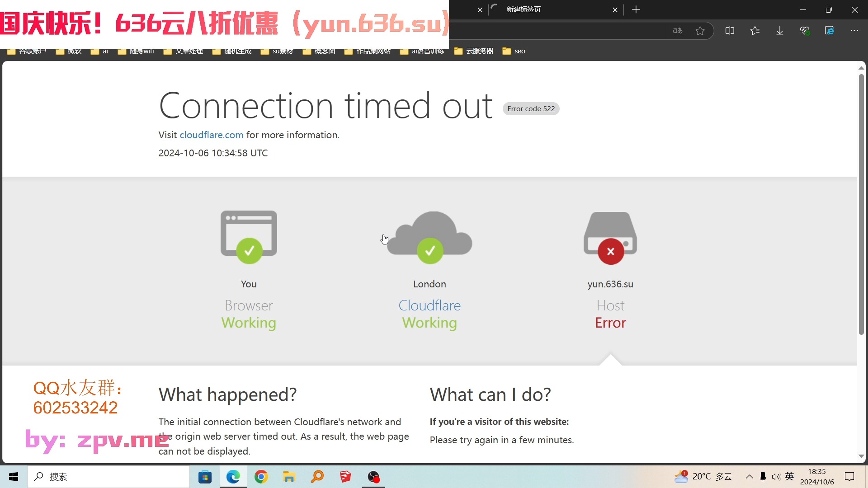Close the 新建标签页 tab
The width and height of the screenshot is (868, 488).
coord(615,9)
